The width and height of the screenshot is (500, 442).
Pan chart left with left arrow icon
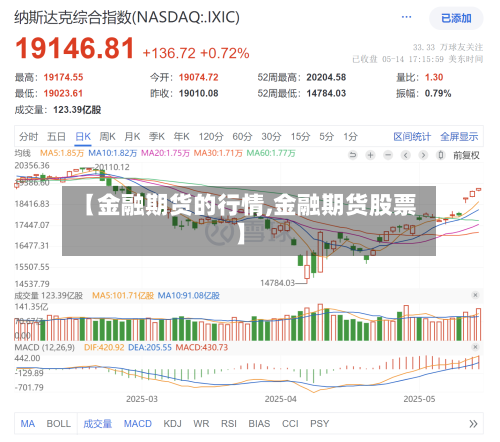click(x=406, y=155)
